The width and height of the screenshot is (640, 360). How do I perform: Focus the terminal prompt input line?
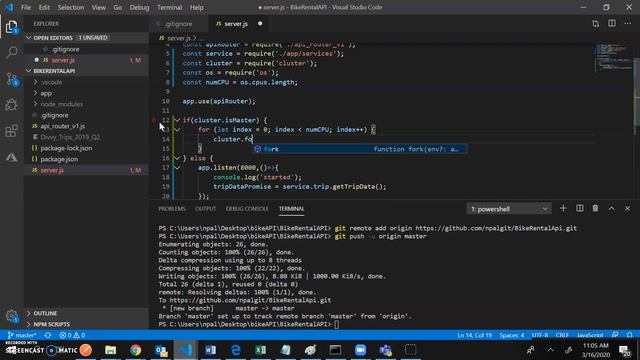pos(336,324)
